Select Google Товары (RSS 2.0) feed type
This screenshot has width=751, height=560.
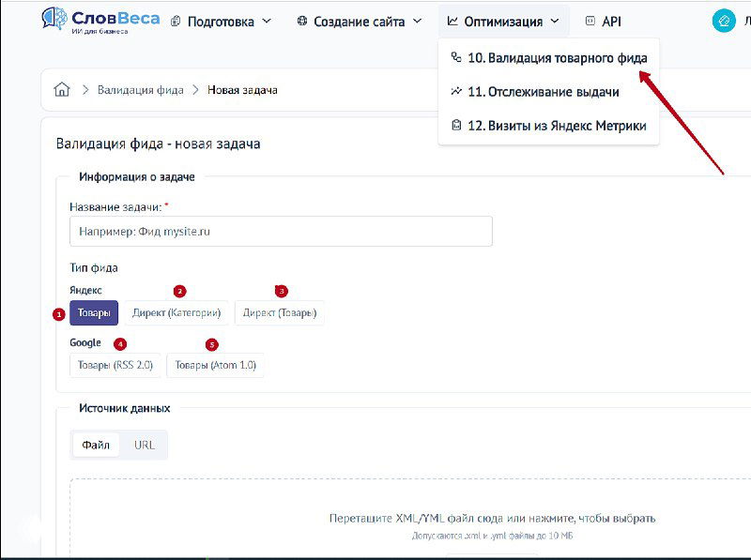tap(115, 365)
